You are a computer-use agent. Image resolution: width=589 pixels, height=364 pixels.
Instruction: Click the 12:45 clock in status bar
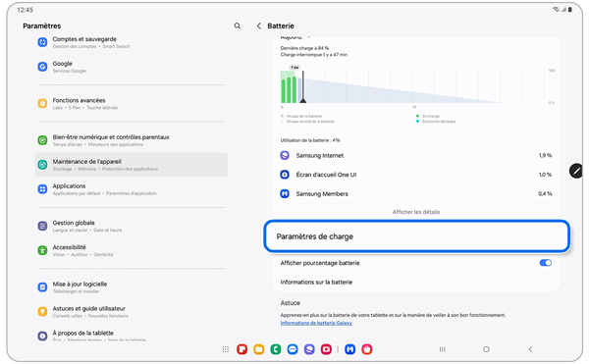[25, 10]
